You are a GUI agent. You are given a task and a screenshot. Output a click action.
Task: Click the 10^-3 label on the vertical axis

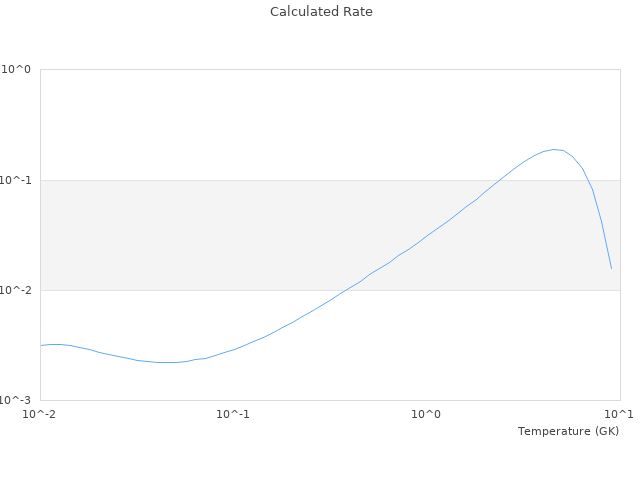[x=16, y=400]
